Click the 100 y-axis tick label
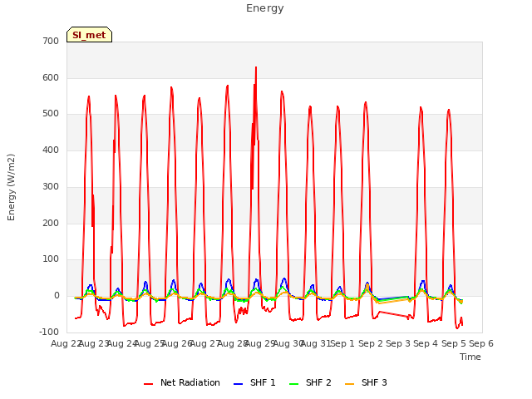Screen dimensions: 532x399 click(x=51, y=259)
